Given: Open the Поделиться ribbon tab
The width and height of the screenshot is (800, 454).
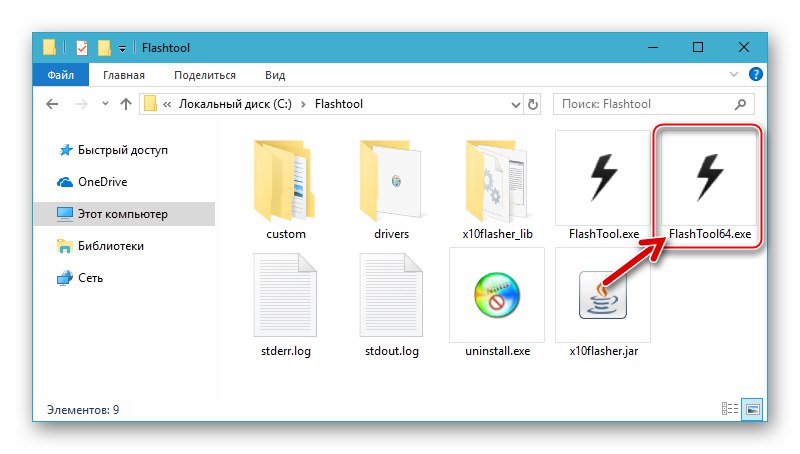Looking at the screenshot, I should [205, 75].
